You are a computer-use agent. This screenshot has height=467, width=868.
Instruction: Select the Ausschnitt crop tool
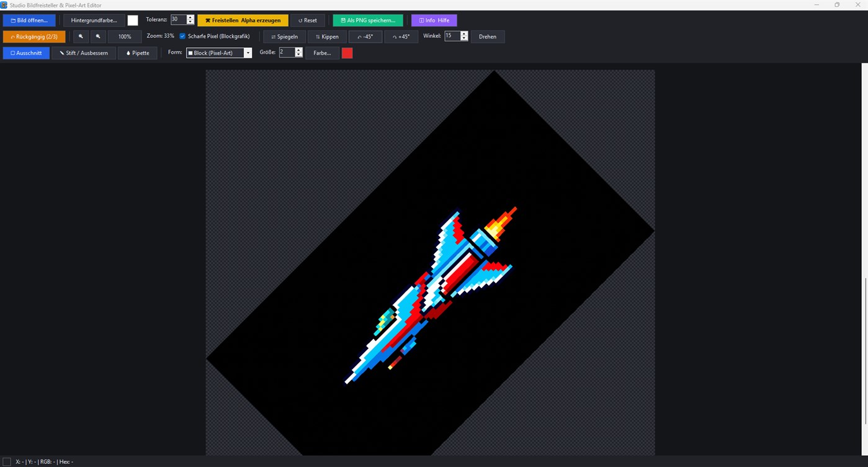26,53
